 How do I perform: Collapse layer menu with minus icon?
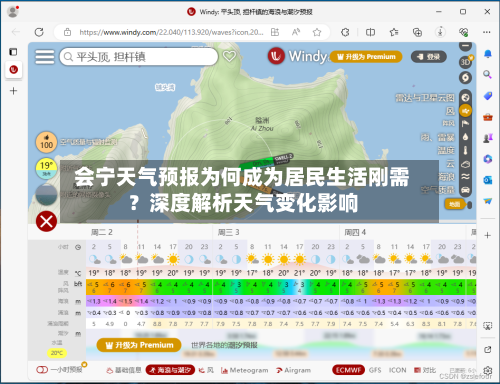tap(465, 46)
